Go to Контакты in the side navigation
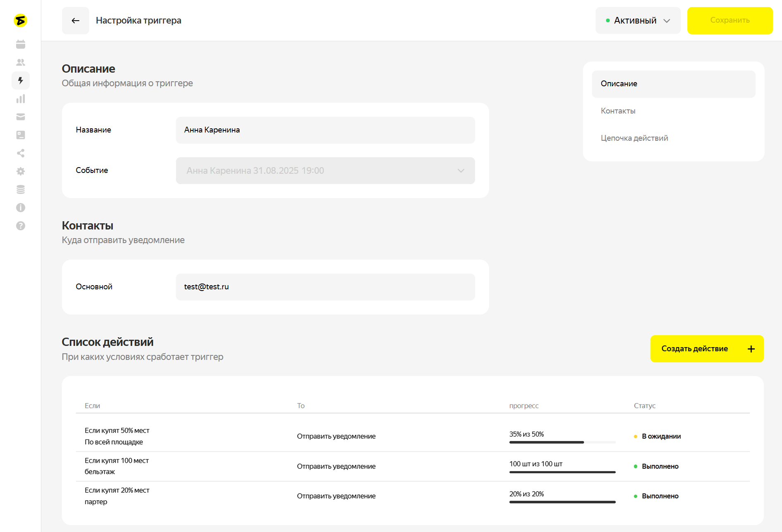Image resolution: width=782 pixels, height=532 pixels. (618, 111)
